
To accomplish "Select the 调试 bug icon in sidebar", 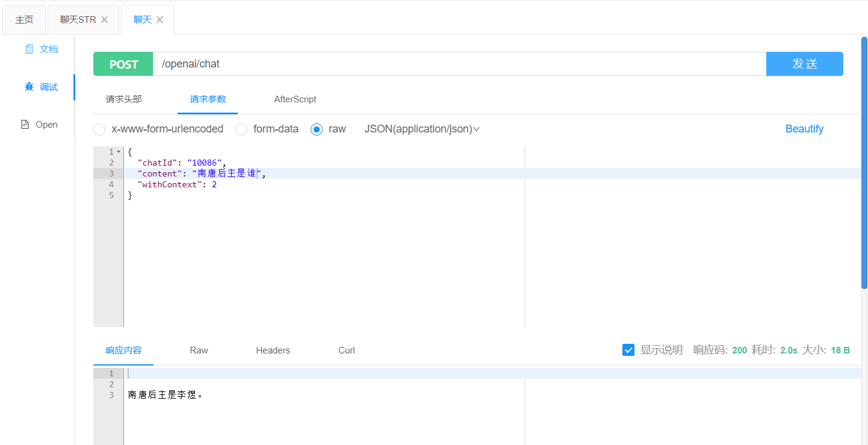I will [29, 87].
